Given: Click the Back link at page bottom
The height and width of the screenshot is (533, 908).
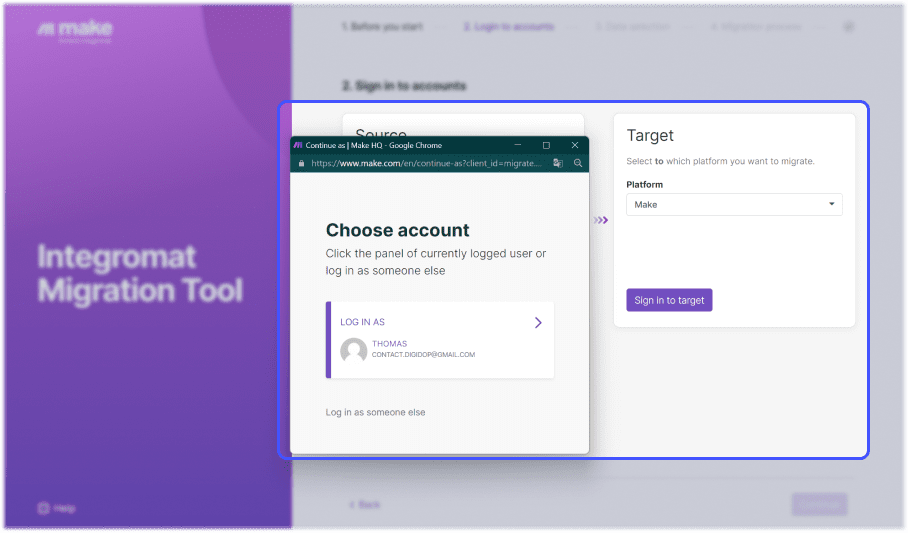Looking at the screenshot, I should pyautogui.click(x=365, y=505).
